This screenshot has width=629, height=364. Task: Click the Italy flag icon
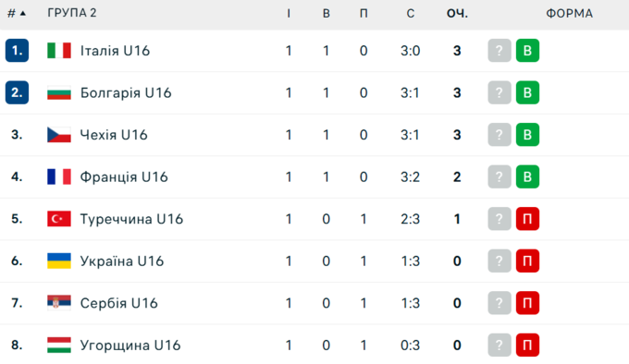(59, 51)
